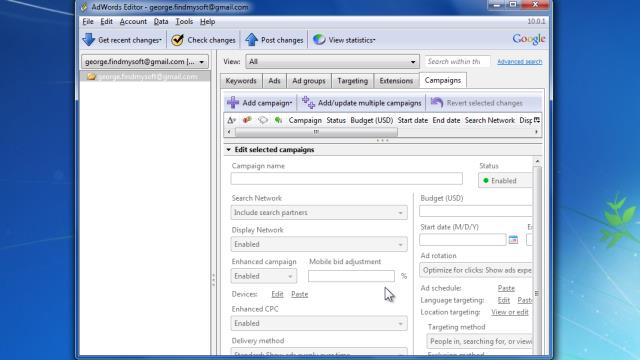Sort by the Status column header
This screenshot has width=640, height=360.
point(336,120)
